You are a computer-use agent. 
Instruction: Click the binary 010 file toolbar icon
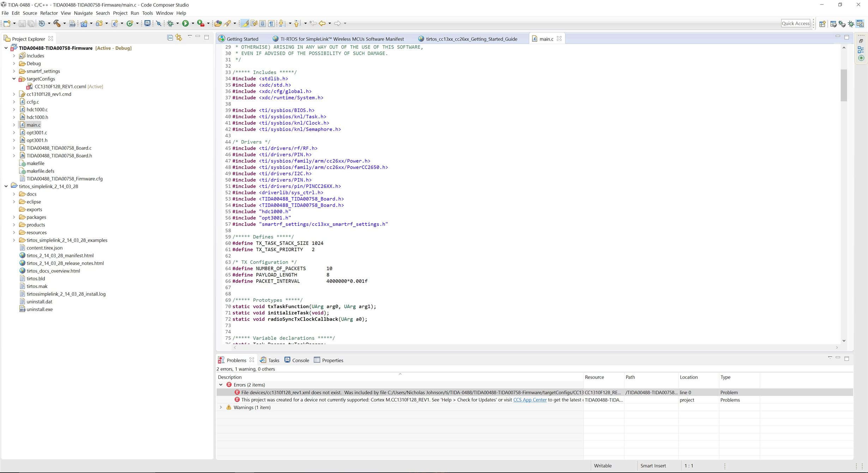coord(72,23)
